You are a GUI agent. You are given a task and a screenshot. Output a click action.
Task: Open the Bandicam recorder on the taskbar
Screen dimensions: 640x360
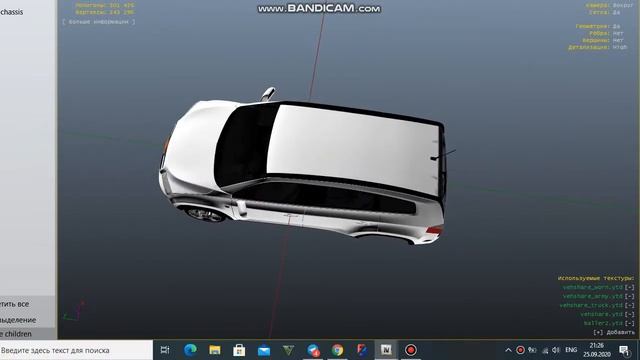coord(411,350)
